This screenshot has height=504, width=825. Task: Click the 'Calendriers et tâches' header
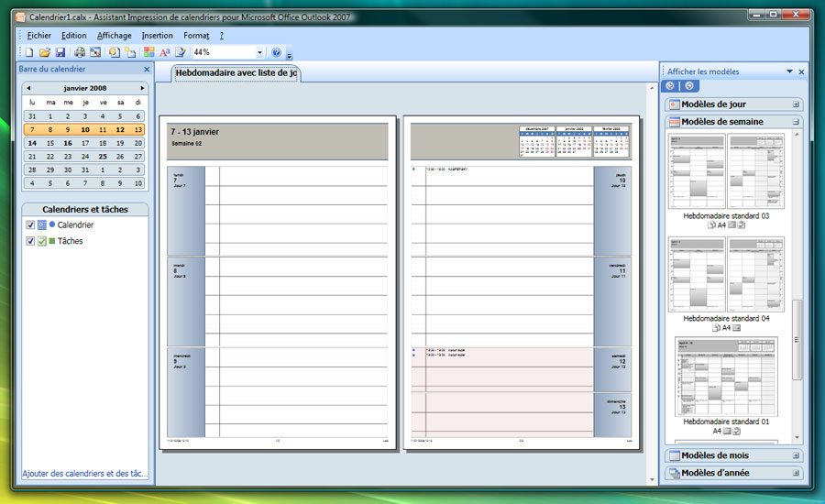tap(85, 209)
